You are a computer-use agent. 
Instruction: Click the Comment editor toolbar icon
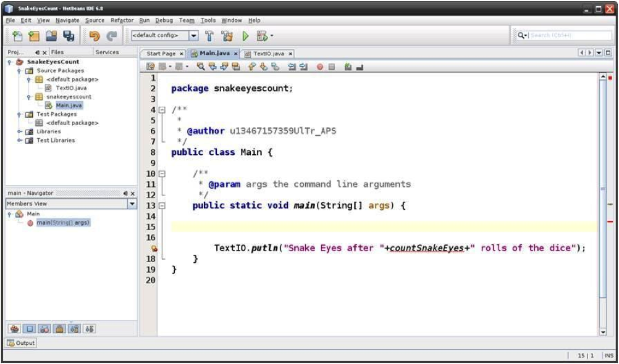click(348, 67)
